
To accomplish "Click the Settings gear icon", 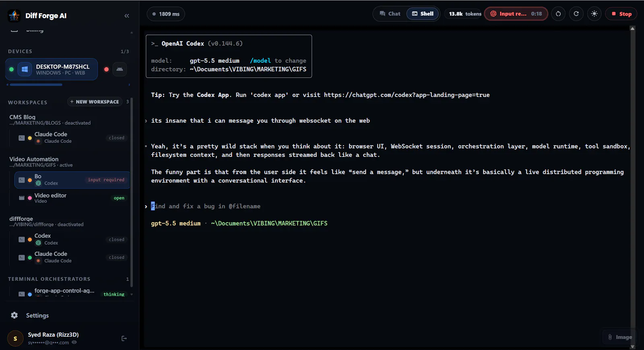I will [14, 315].
